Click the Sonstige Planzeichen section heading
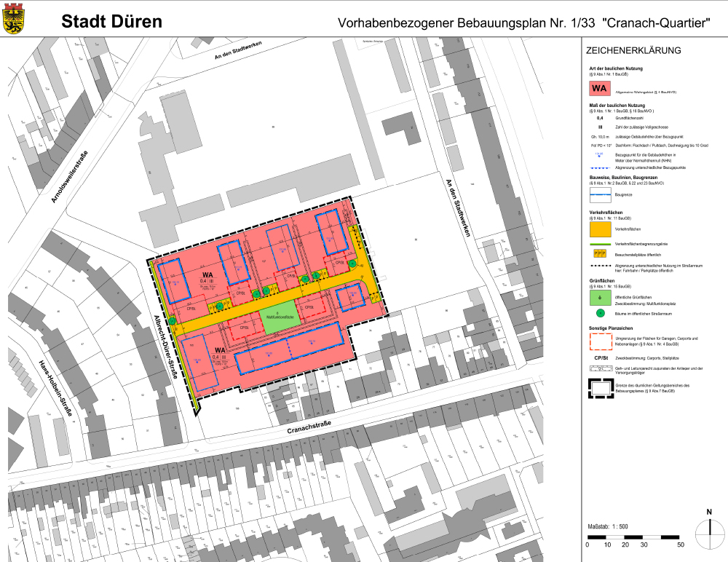Viewport: 728px width, 562px height. (616, 329)
